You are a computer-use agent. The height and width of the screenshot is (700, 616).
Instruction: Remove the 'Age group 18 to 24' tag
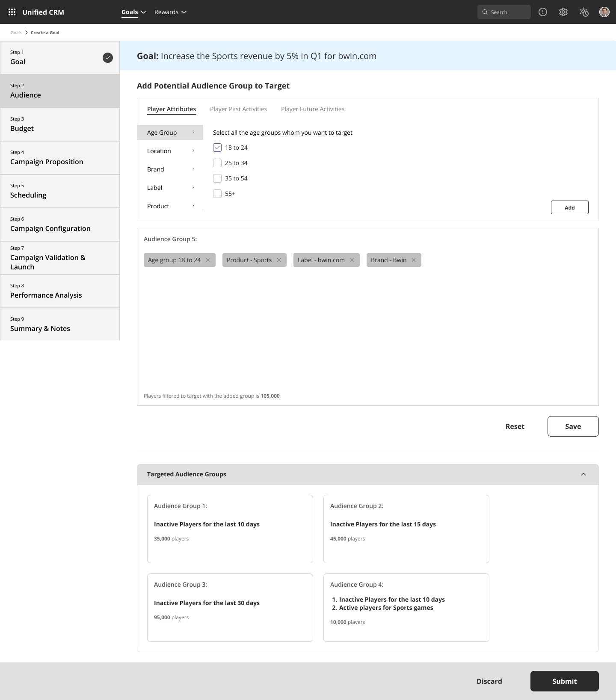[208, 260]
